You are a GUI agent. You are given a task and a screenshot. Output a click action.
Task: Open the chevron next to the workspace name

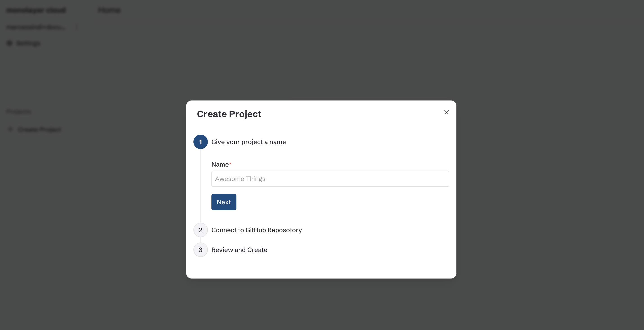click(77, 27)
